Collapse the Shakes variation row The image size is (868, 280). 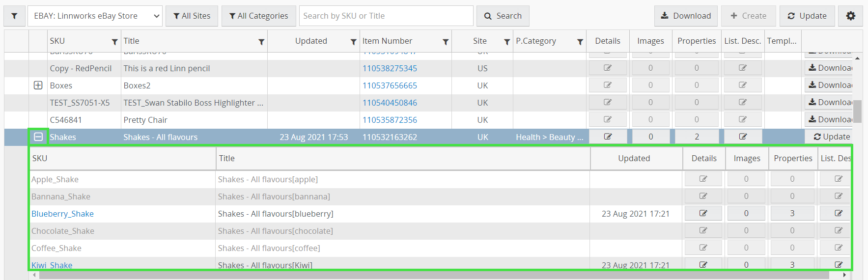[x=38, y=137]
